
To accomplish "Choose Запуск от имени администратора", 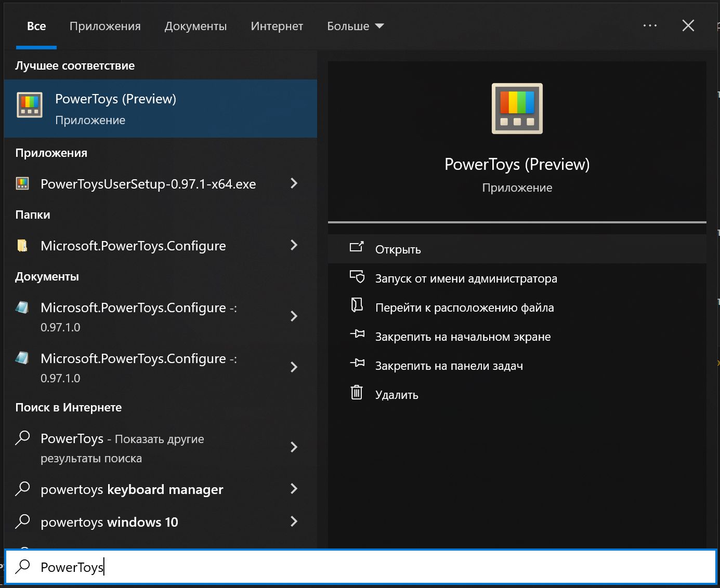I will tap(466, 278).
